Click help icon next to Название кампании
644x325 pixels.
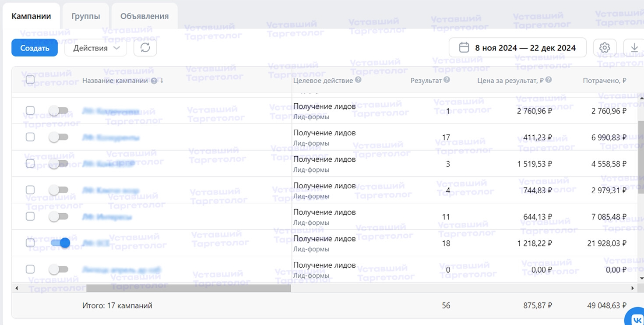(154, 81)
